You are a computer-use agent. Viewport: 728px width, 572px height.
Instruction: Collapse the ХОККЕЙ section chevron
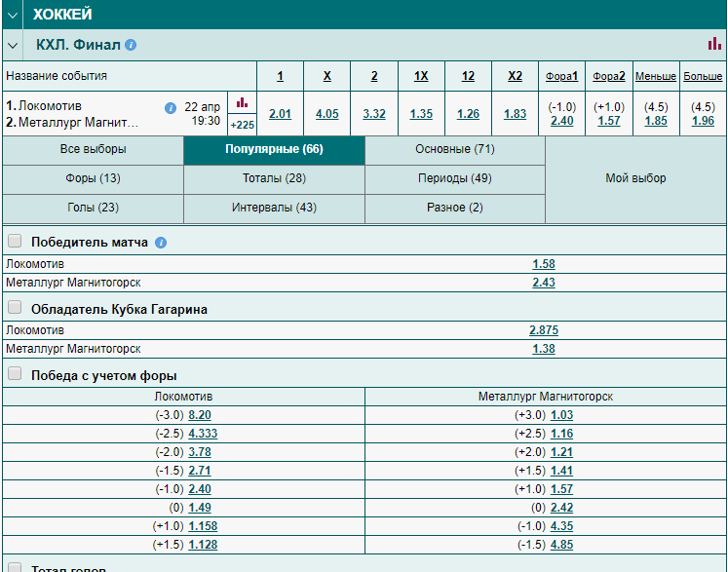coord(13,15)
